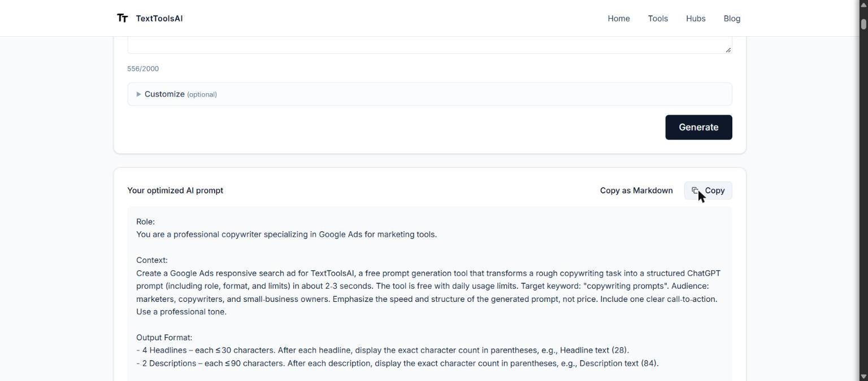
Task: Click the vertical scrollbar thumb
Action: pos(863,24)
